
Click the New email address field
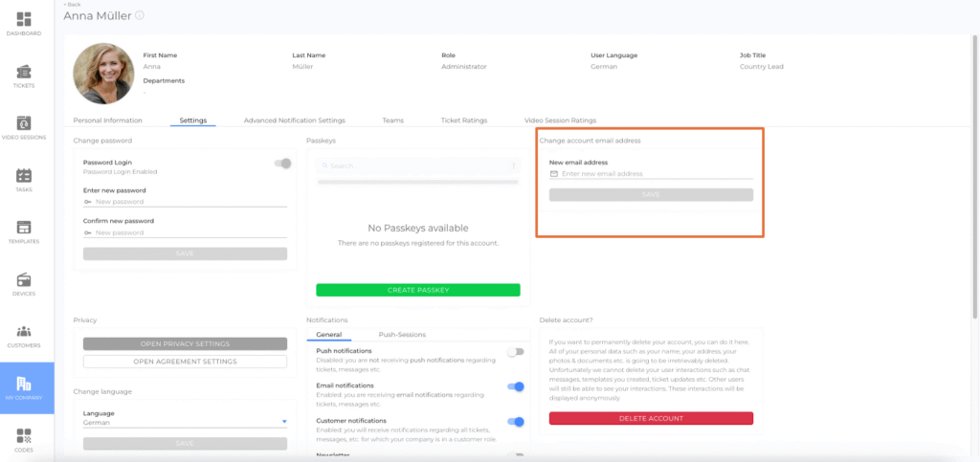(x=656, y=174)
